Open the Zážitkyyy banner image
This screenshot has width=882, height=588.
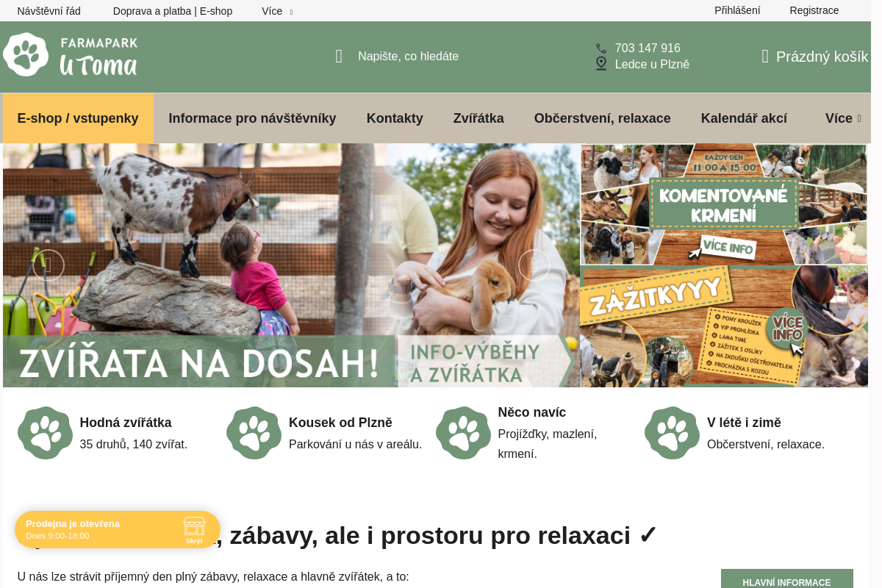724,326
